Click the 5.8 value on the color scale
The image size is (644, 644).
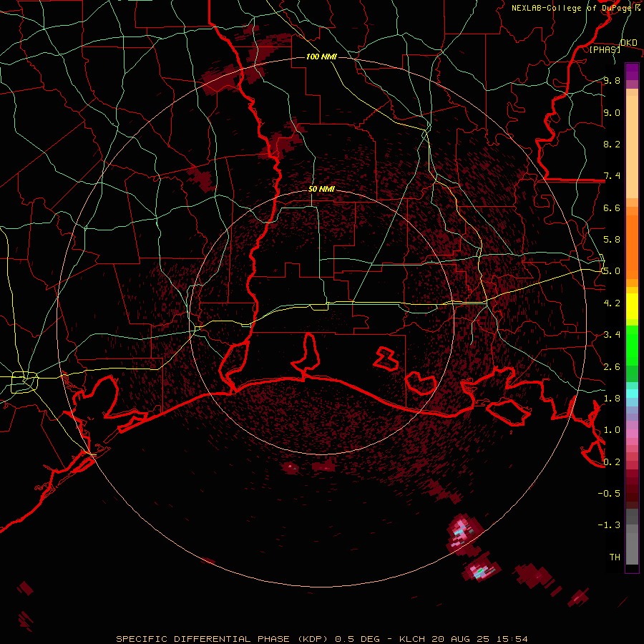[x=612, y=240]
